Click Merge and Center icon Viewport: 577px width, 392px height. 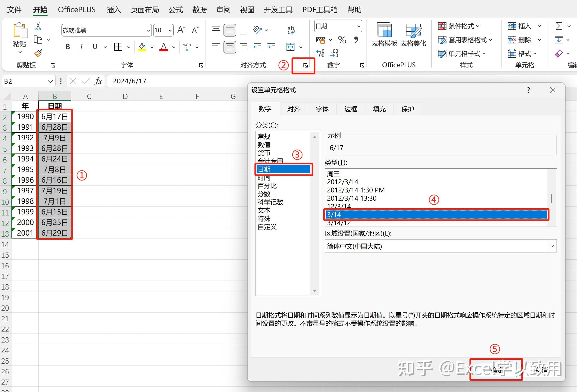[x=290, y=47]
